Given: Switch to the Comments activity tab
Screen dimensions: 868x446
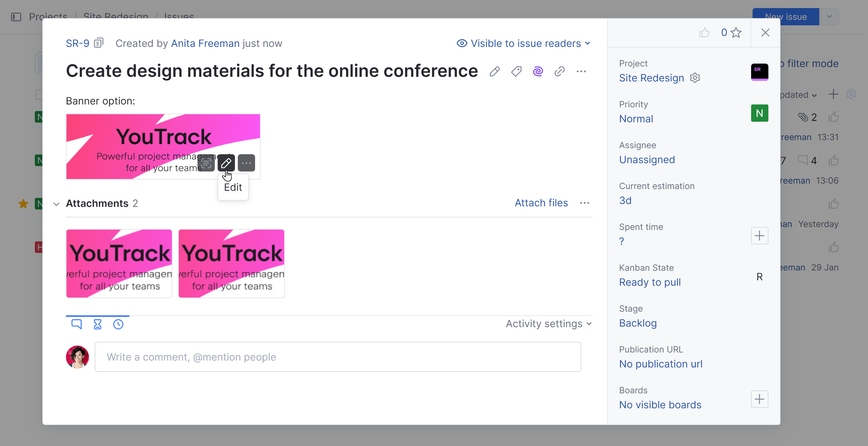Looking at the screenshot, I should pyautogui.click(x=77, y=324).
